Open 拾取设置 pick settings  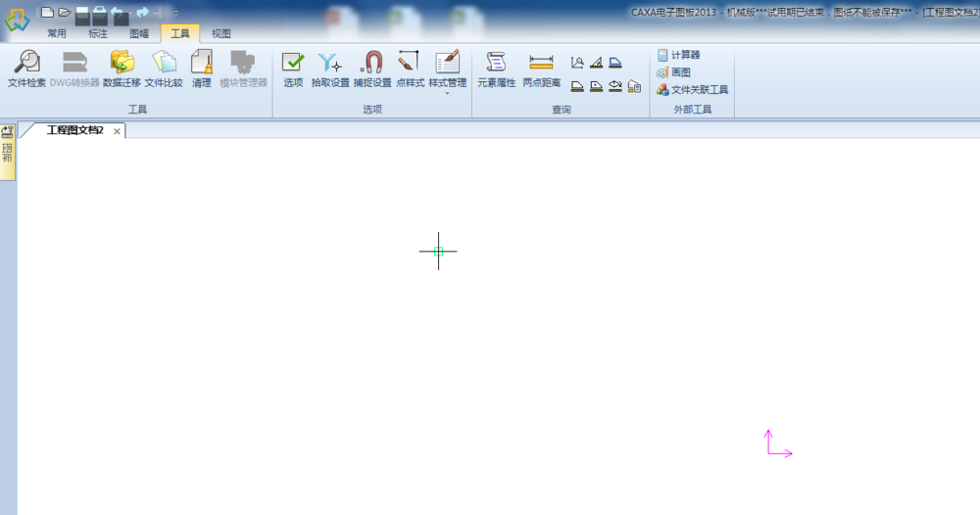coord(330,68)
